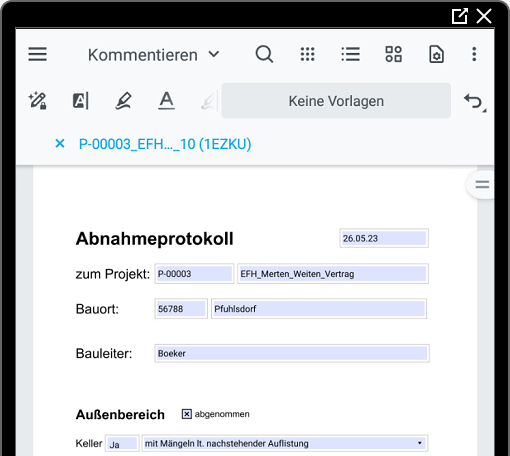Open the viewer in a new window

(460, 16)
